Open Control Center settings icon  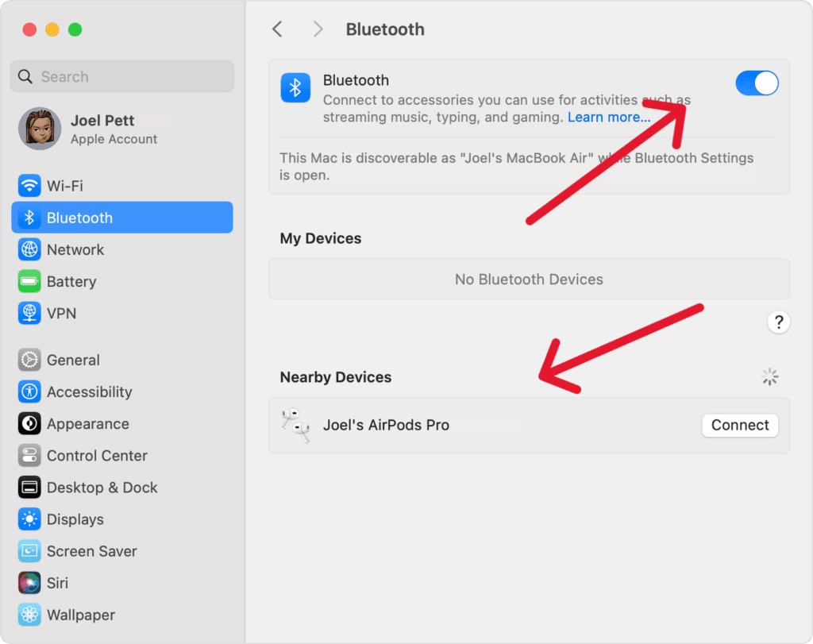[x=29, y=456]
